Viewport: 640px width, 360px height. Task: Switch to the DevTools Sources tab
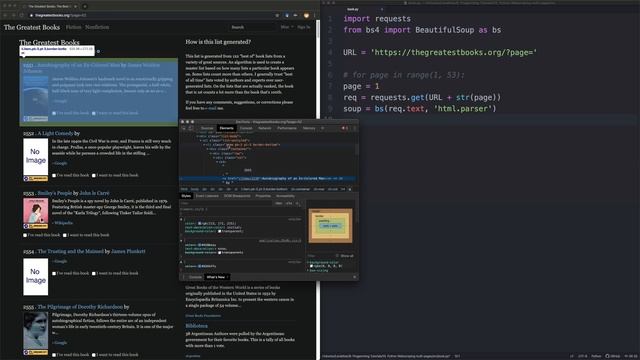(207, 128)
